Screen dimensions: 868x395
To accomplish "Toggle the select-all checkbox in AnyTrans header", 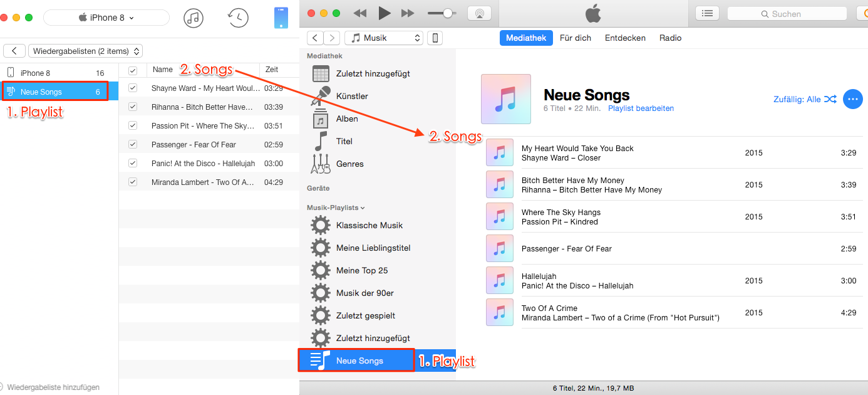I will pyautogui.click(x=133, y=70).
